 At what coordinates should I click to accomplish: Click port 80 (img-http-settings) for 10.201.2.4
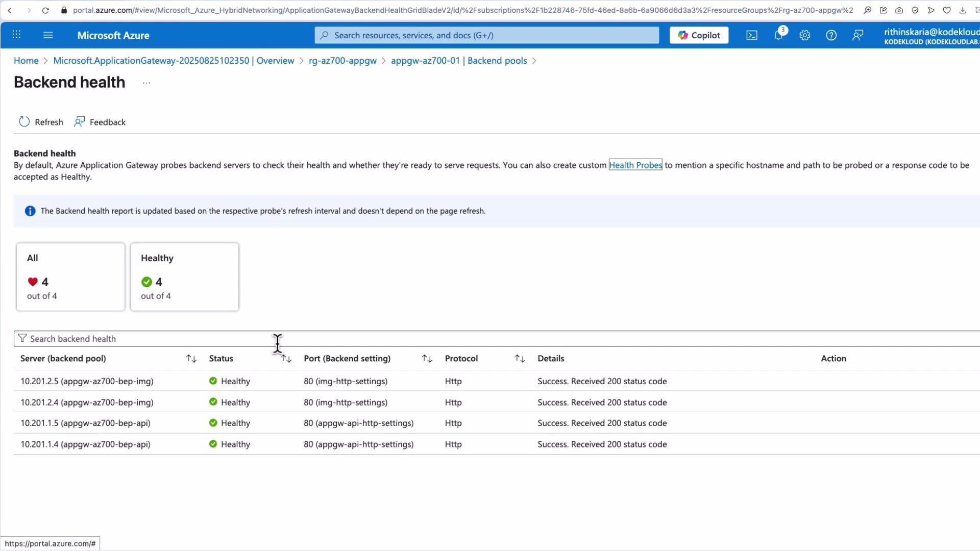pyautogui.click(x=346, y=402)
